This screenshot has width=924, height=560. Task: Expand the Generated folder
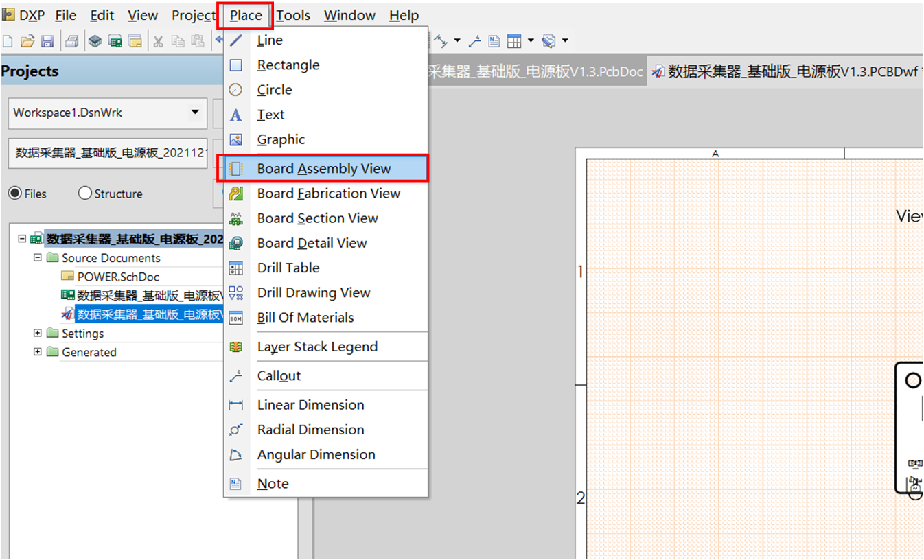pyautogui.click(x=38, y=352)
